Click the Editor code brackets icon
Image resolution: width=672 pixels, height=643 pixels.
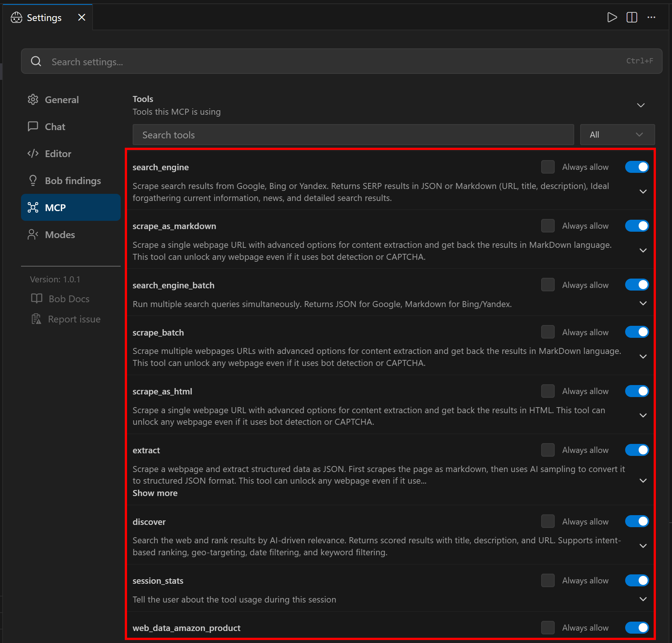click(33, 153)
